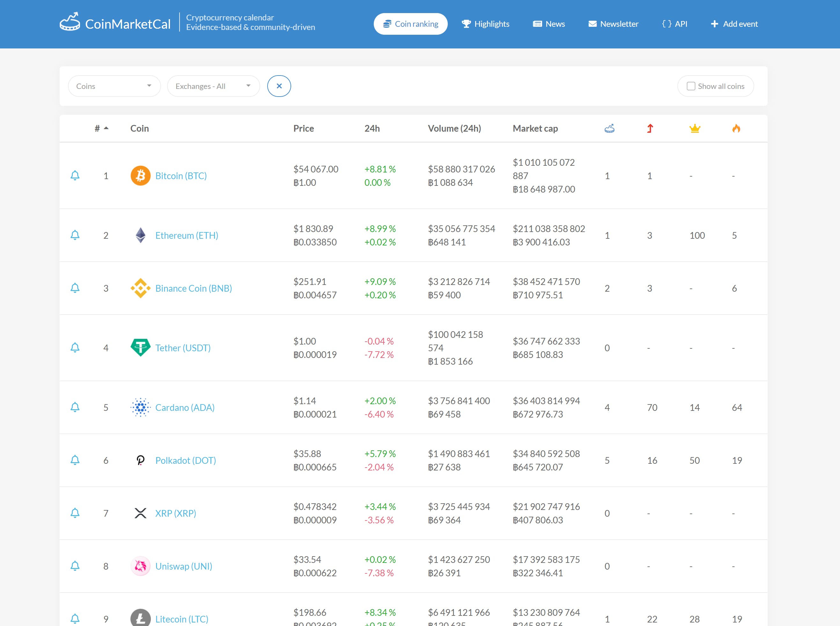Click the Tether green logo icon
Screen dimensions: 840x626
[140, 347]
